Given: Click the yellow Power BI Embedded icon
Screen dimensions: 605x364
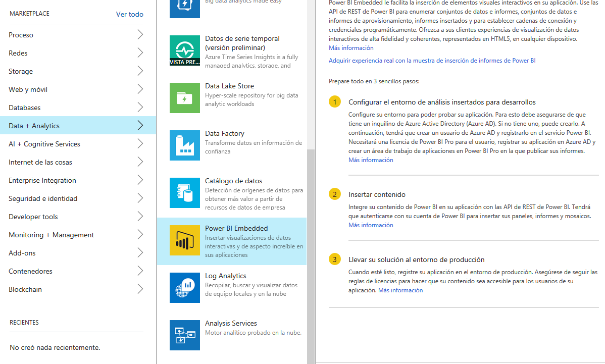Looking at the screenshot, I should [185, 240].
